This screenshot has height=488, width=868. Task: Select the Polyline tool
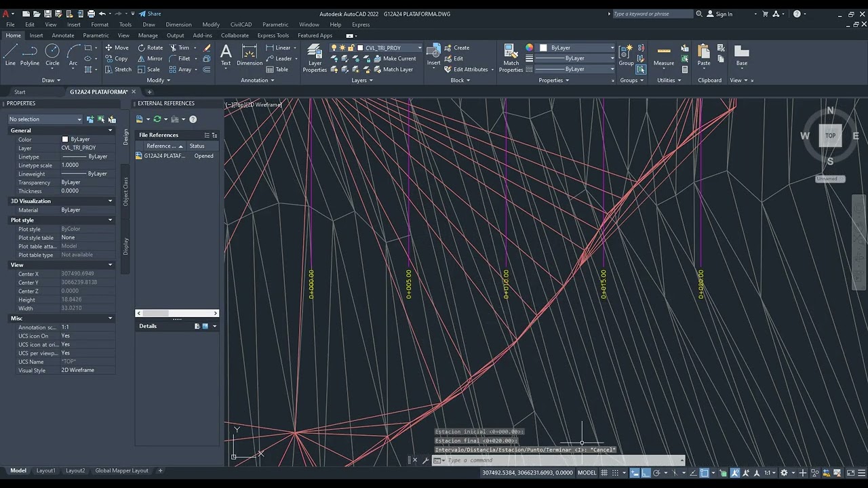(x=30, y=55)
